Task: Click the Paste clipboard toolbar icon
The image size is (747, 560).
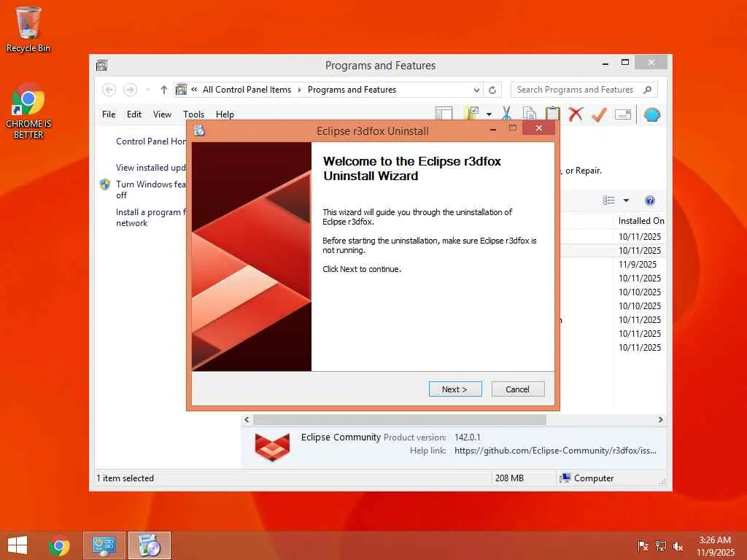Action: [553, 114]
